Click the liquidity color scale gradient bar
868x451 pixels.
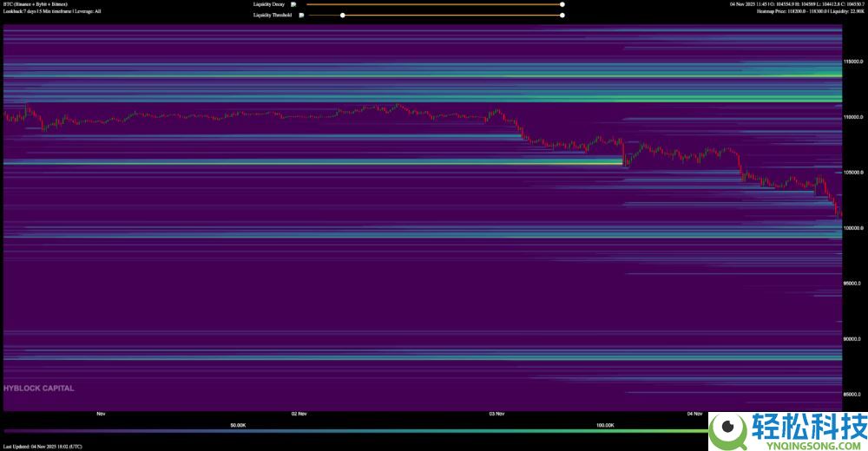356,431
